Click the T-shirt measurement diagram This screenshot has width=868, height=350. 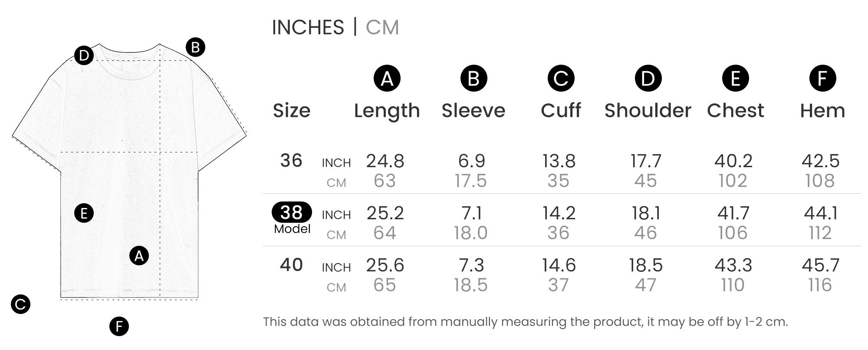129,174
